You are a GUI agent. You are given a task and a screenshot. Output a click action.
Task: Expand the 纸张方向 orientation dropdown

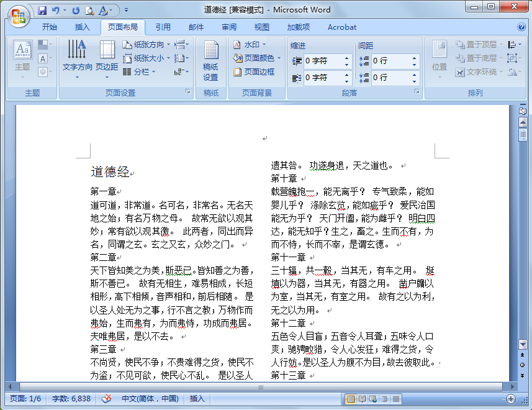click(x=144, y=45)
